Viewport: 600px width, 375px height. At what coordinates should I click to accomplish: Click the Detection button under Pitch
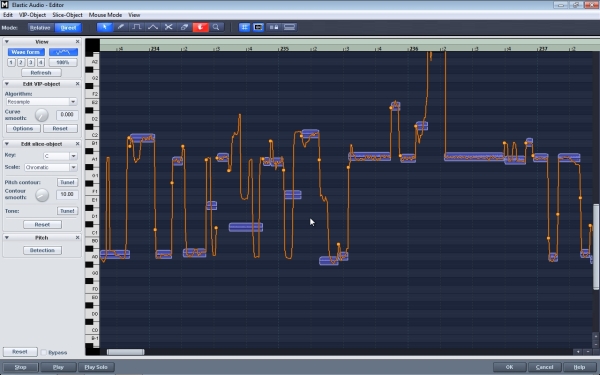pyautogui.click(x=42, y=250)
